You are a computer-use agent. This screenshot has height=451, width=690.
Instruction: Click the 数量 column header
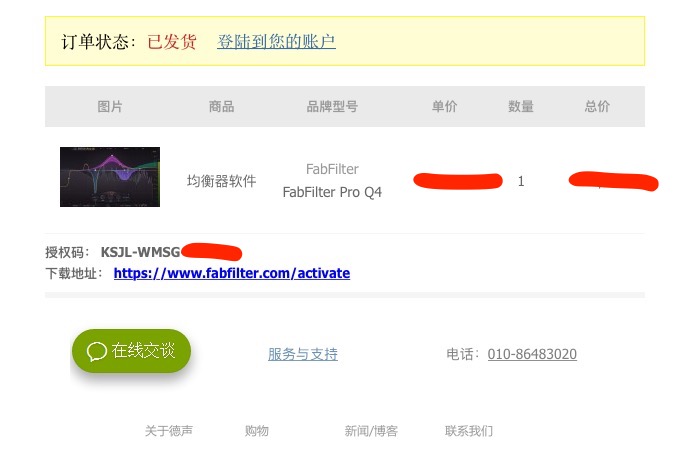click(x=521, y=106)
